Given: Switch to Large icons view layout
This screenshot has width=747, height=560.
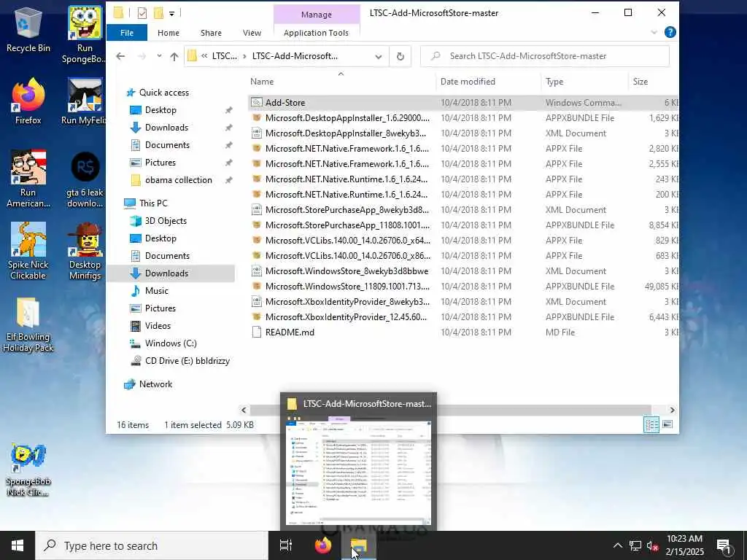Looking at the screenshot, I should pyautogui.click(x=668, y=424).
